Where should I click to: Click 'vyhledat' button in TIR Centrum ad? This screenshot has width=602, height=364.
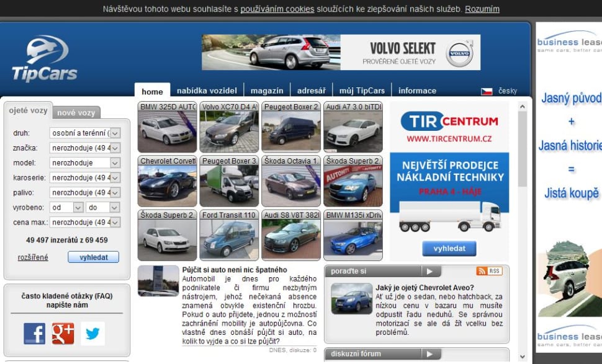[449, 249]
